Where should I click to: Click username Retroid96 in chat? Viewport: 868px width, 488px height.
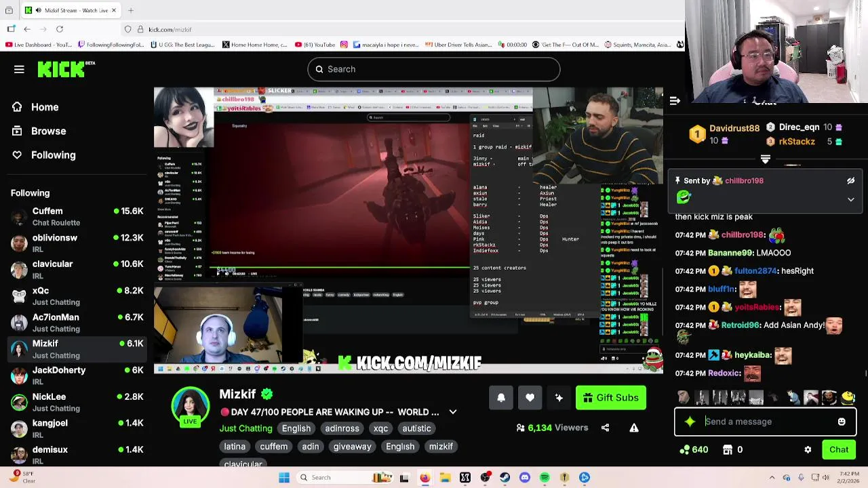point(740,325)
